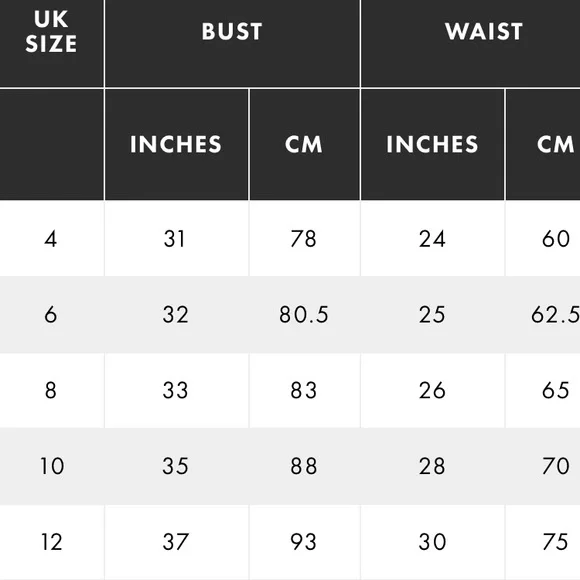Select bust 80.5 cm cell

304,315
